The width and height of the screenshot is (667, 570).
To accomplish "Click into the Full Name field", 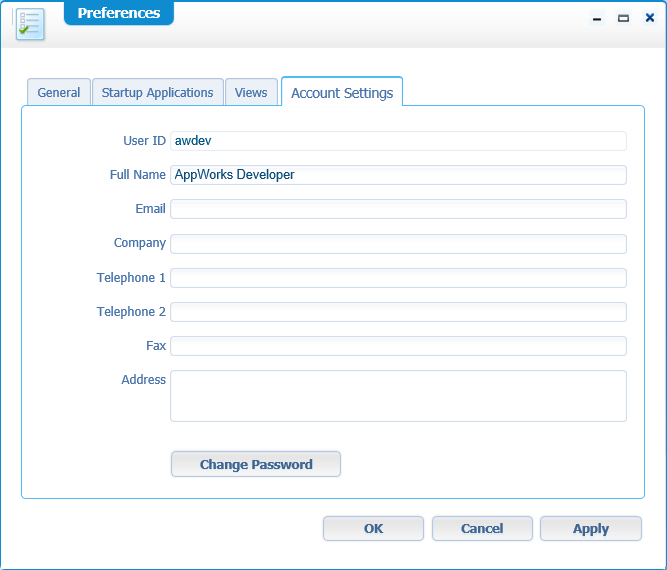I will [398, 175].
